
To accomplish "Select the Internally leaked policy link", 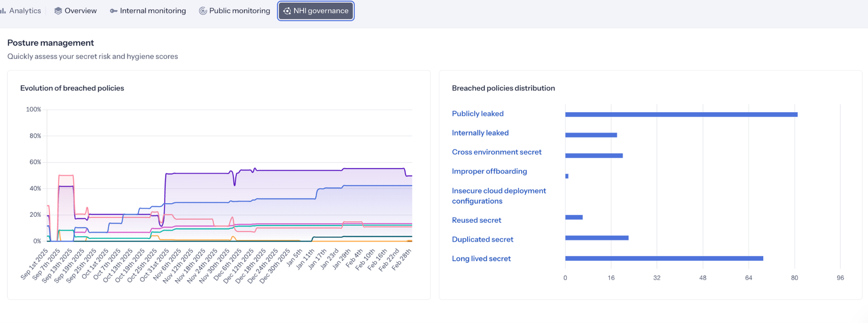I will [x=480, y=133].
